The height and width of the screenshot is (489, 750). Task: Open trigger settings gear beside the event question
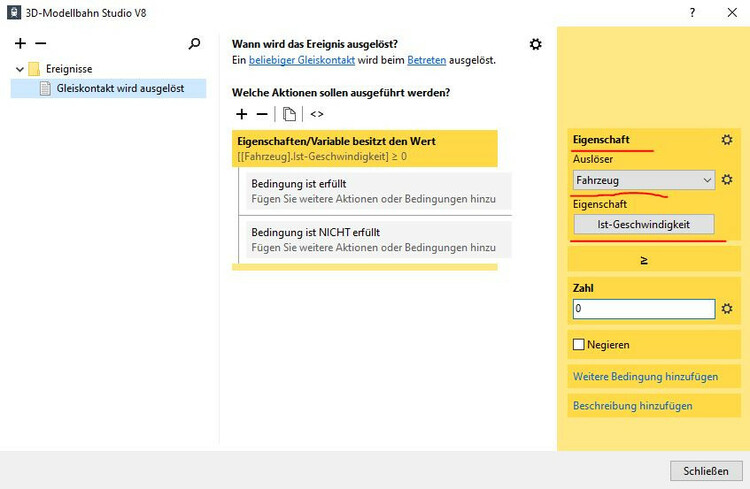(536, 44)
